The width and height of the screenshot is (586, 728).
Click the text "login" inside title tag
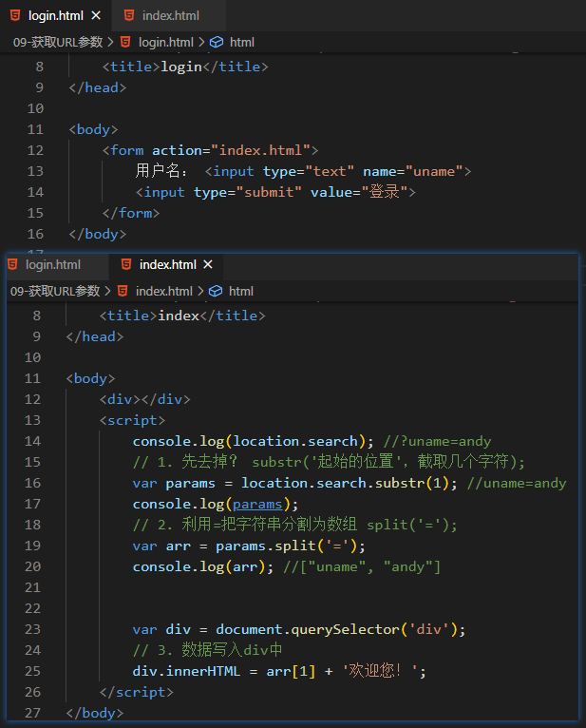(x=181, y=67)
